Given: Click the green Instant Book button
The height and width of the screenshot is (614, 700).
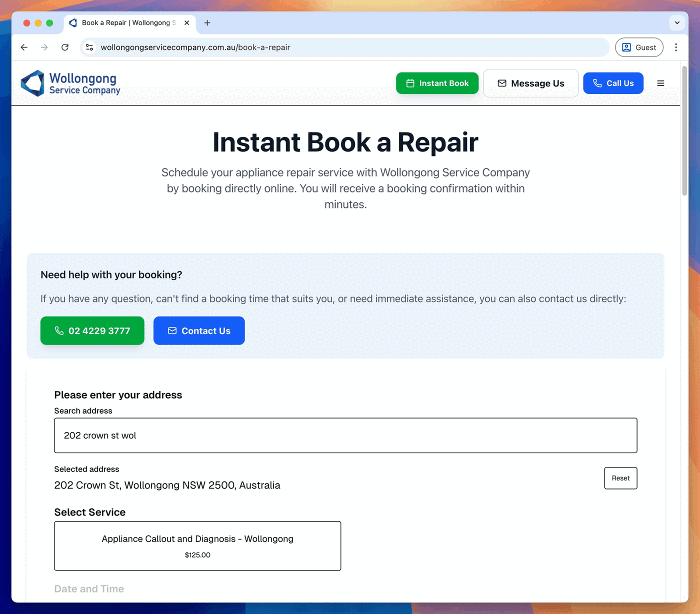Looking at the screenshot, I should pyautogui.click(x=437, y=83).
